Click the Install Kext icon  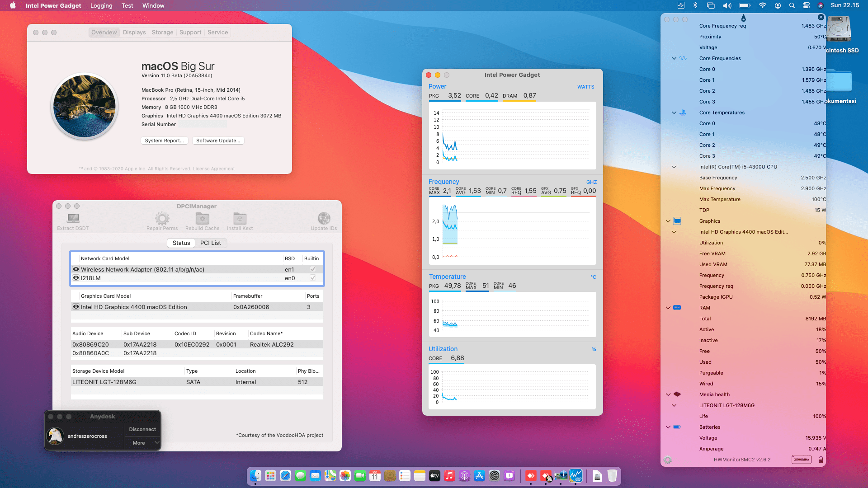pos(240,218)
